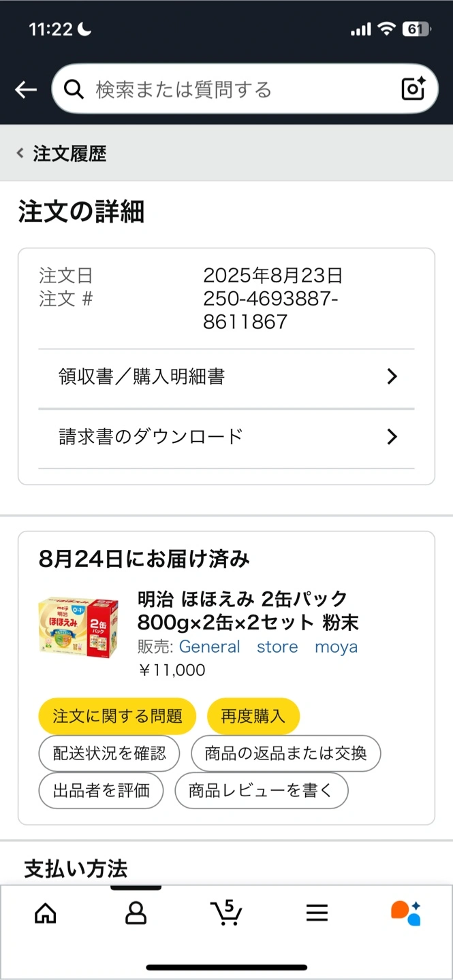This screenshot has width=453, height=980.
Task: Tap 再度購入 button
Action: [x=253, y=716]
